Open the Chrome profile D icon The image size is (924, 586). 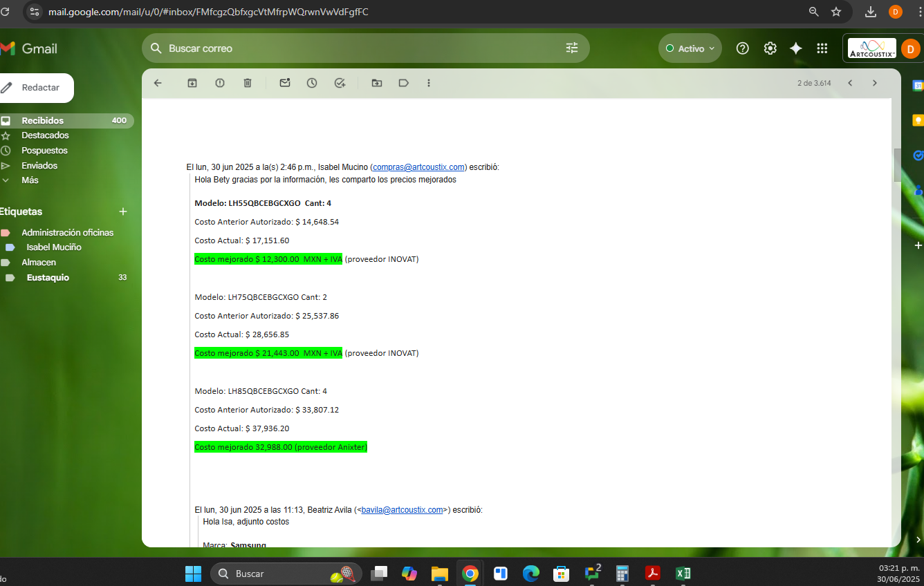[x=896, y=12]
